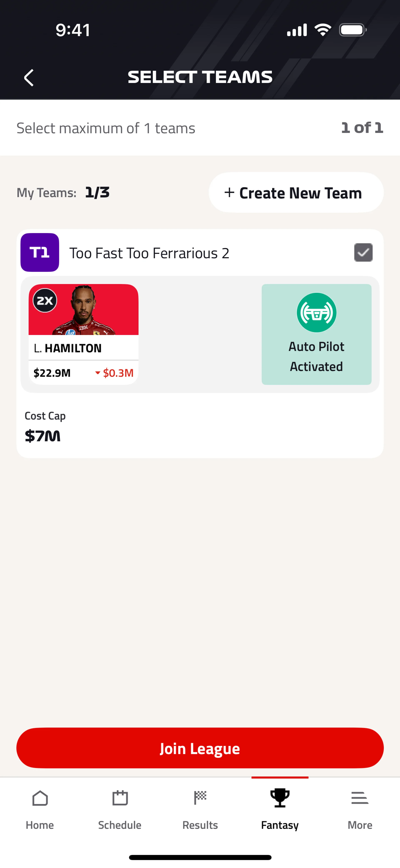
Task: Tap the green Auto Pilot steering wheel icon
Action: 316,312
